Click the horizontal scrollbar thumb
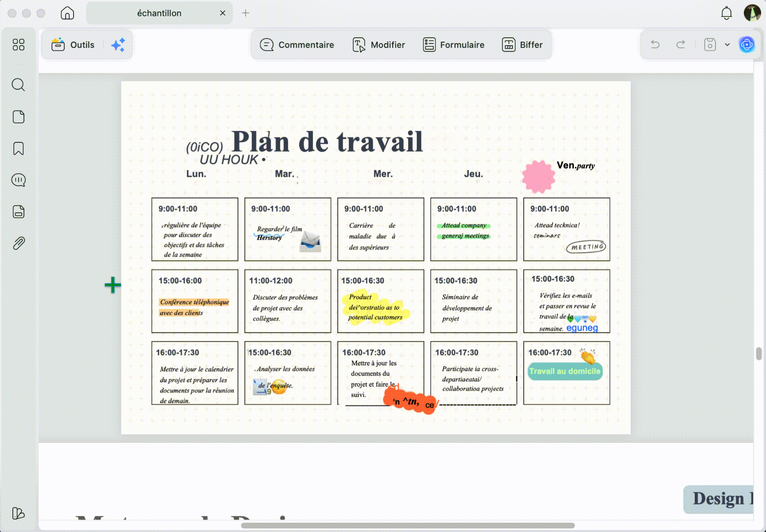Image resolution: width=766 pixels, height=532 pixels. (408, 526)
